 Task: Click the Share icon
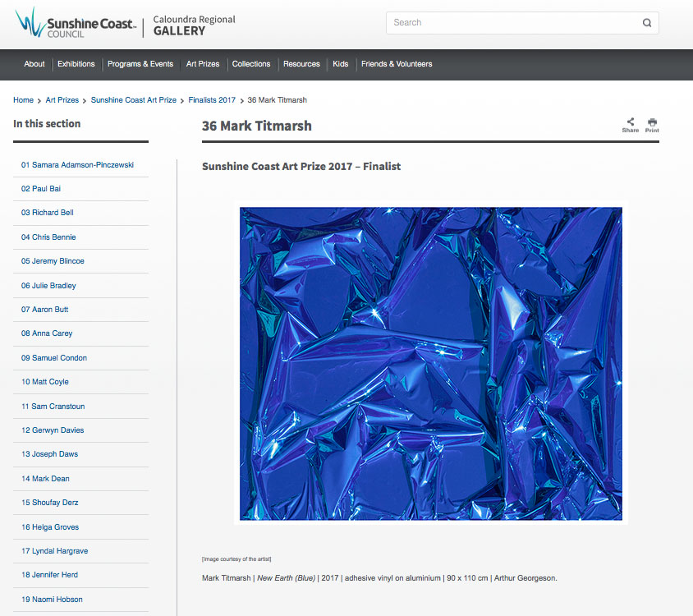[630, 123]
